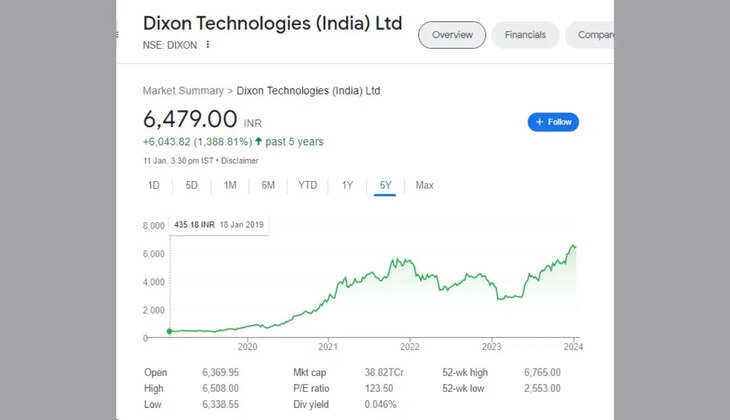Switch chart to 1Y range
Screen dimensions: 730x420
(x=347, y=185)
